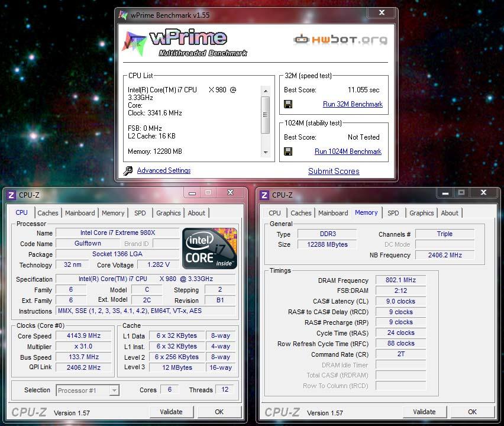The height and width of the screenshot is (426, 504).
Task: Select SPD tab in left CPU-Z window
Action: coord(140,213)
